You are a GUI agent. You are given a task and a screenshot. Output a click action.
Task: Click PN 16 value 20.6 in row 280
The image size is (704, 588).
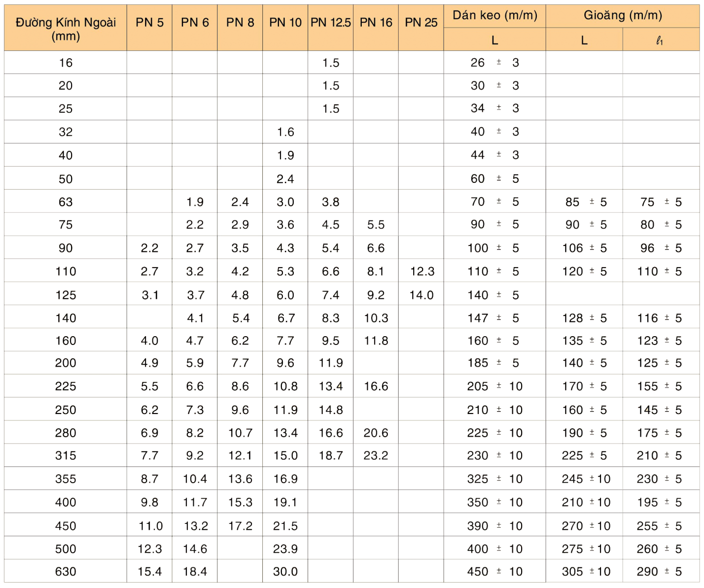[x=376, y=433]
